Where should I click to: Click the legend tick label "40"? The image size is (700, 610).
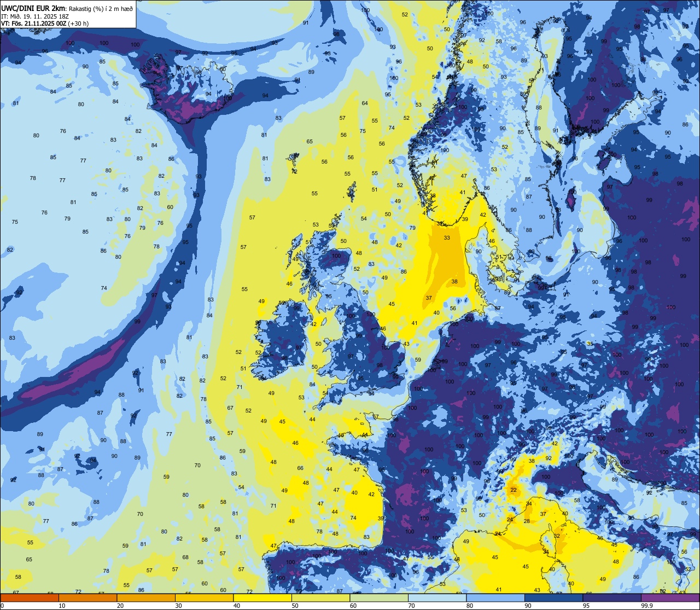click(x=237, y=606)
